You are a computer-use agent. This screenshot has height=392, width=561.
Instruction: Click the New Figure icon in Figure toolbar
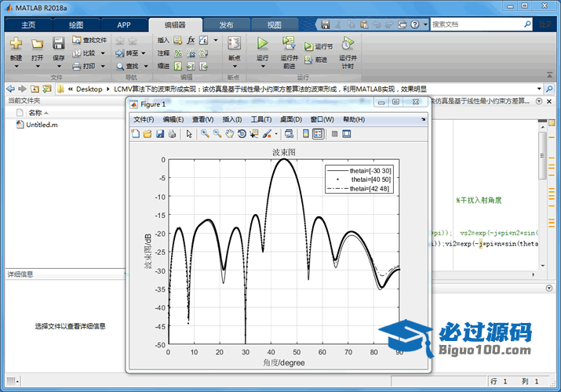[136, 134]
